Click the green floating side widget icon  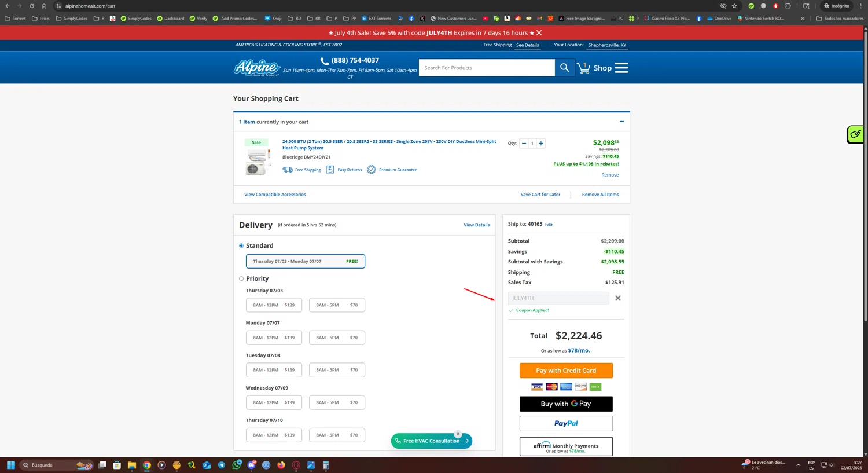856,134
